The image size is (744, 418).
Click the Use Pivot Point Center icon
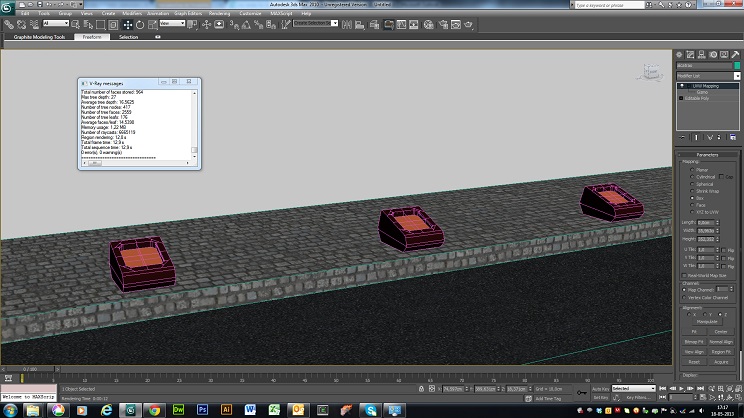(x=192, y=24)
